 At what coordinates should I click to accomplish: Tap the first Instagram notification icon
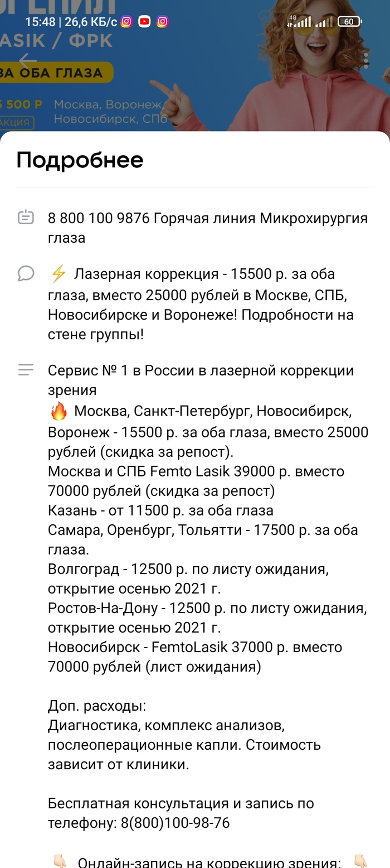(126, 22)
